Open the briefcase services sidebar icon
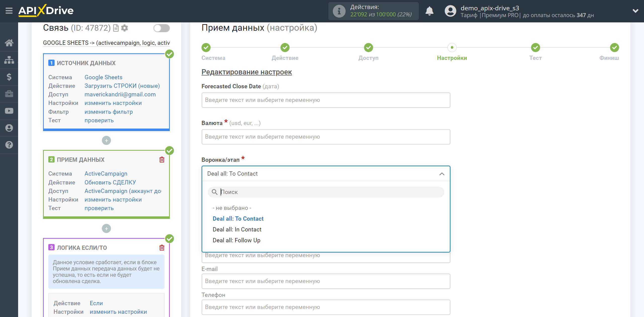This screenshot has width=644, height=317. [x=9, y=94]
